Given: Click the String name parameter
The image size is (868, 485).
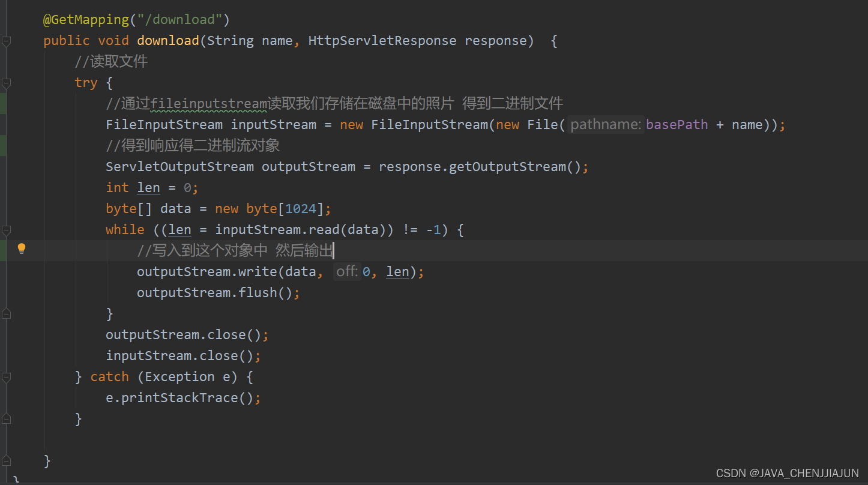Looking at the screenshot, I should (x=250, y=41).
